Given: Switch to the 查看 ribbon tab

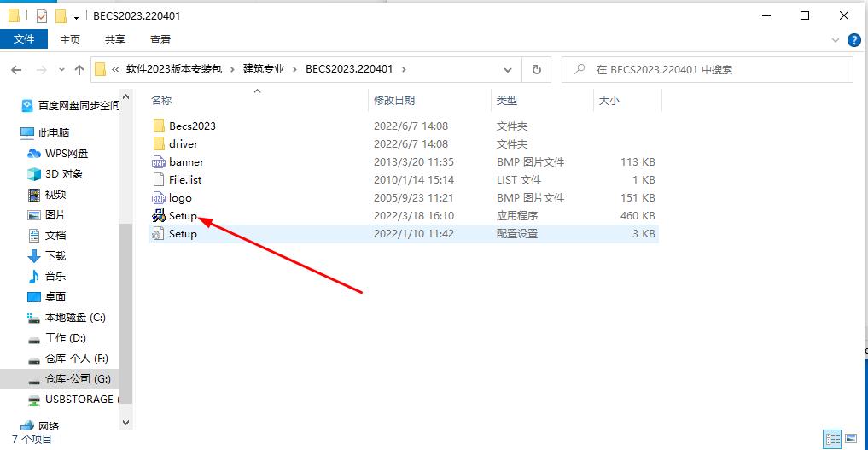Looking at the screenshot, I should (160, 39).
